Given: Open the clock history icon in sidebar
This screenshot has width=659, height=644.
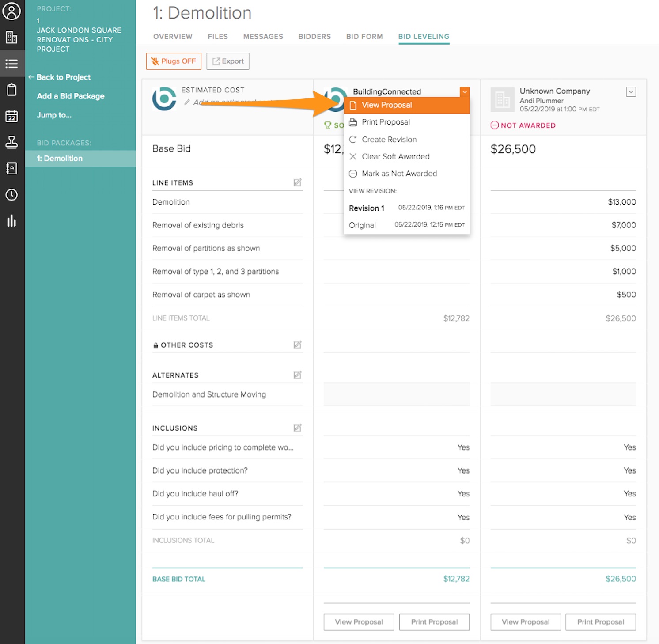Looking at the screenshot, I should click(x=11, y=195).
